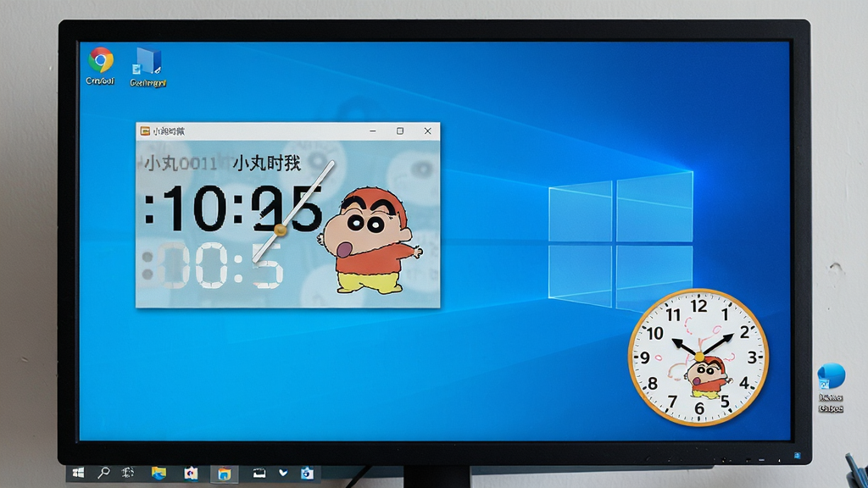Click the number 12 on the analog clock widget
Viewport: 868px width, 488px height.
click(x=698, y=306)
